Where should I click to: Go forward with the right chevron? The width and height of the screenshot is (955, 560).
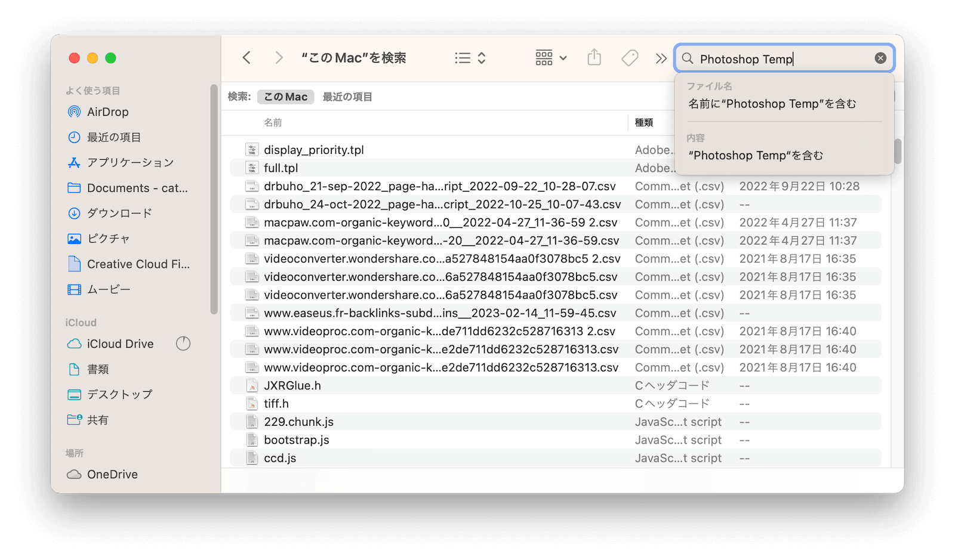279,58
